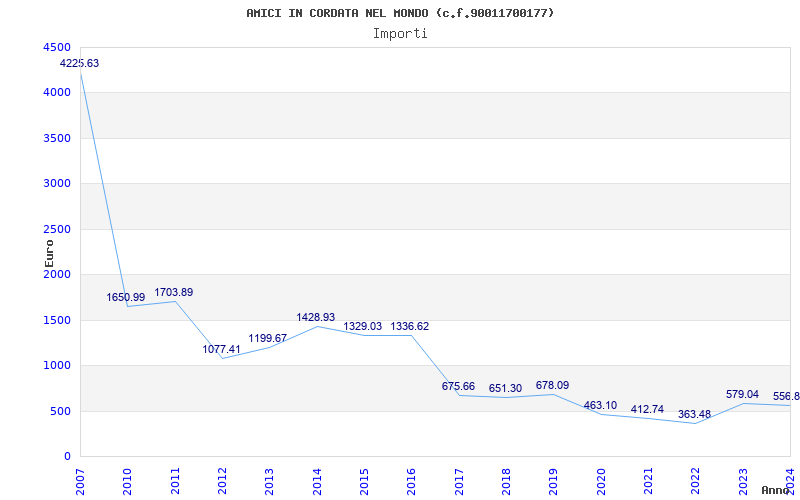
Task: Select the 675.66 data label
Action: pos(458,386)
